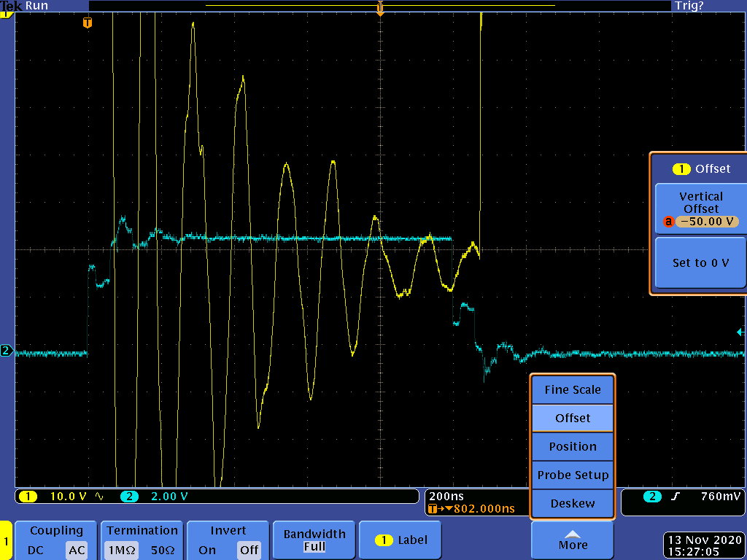Select the orange trigger position marker at top center
The image size is (747, 560).
pyautogui.click(x=379, y=8)
